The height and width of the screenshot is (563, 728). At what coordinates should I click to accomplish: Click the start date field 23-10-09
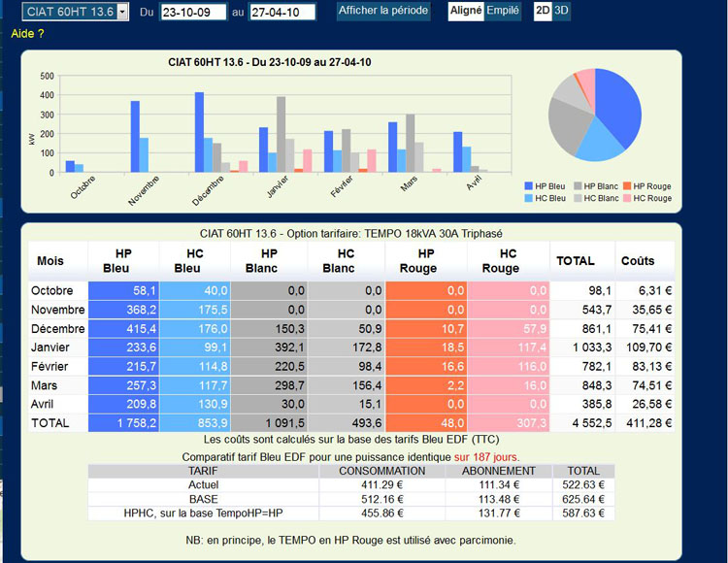point(192,12)
